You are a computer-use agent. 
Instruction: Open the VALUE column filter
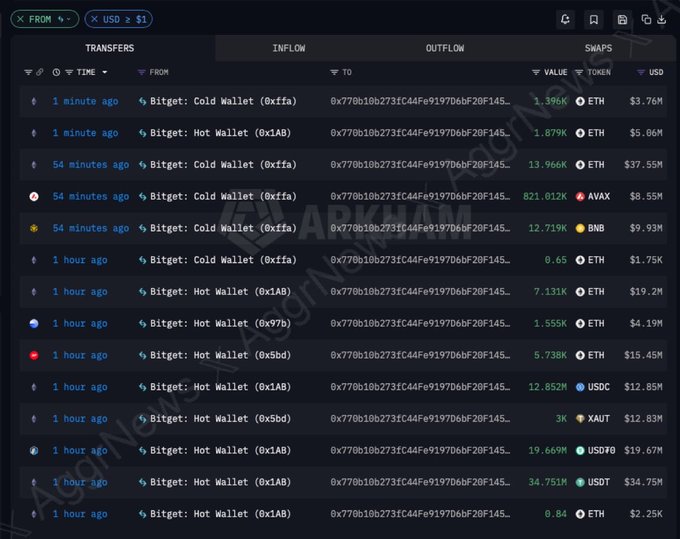pos(536,72)
